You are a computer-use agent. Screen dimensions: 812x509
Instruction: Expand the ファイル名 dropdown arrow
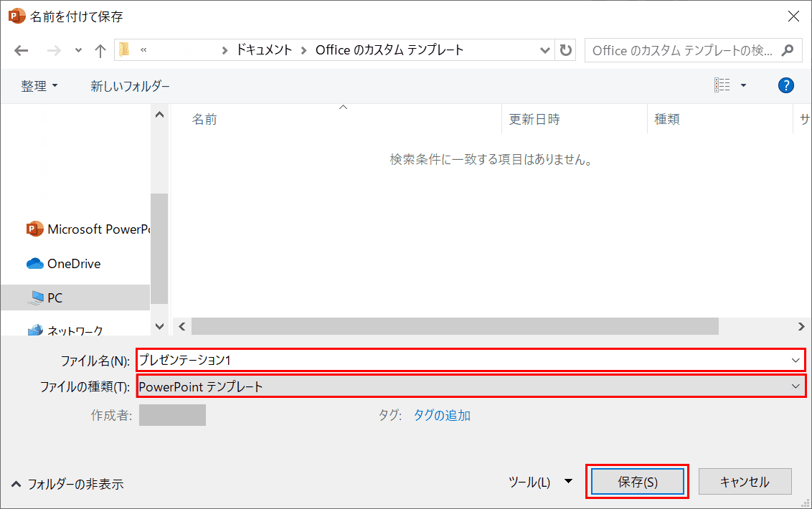(796, 360)
